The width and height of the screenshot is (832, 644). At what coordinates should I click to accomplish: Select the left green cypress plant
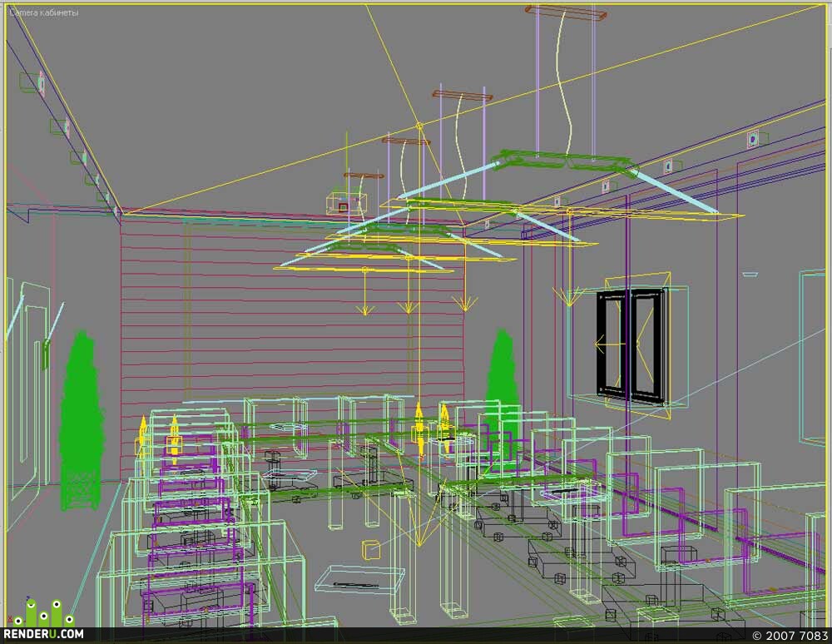click(x=82, y=419)
